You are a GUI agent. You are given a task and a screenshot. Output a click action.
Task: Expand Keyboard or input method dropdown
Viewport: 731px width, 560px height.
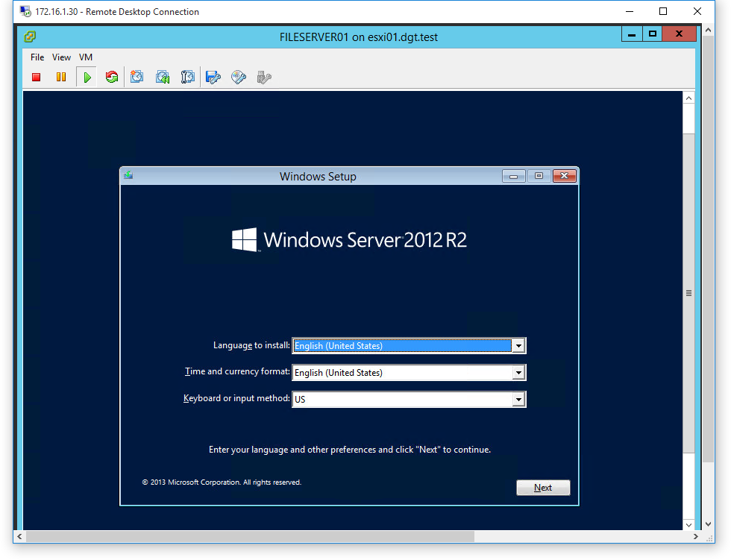[x=518, y=399]
